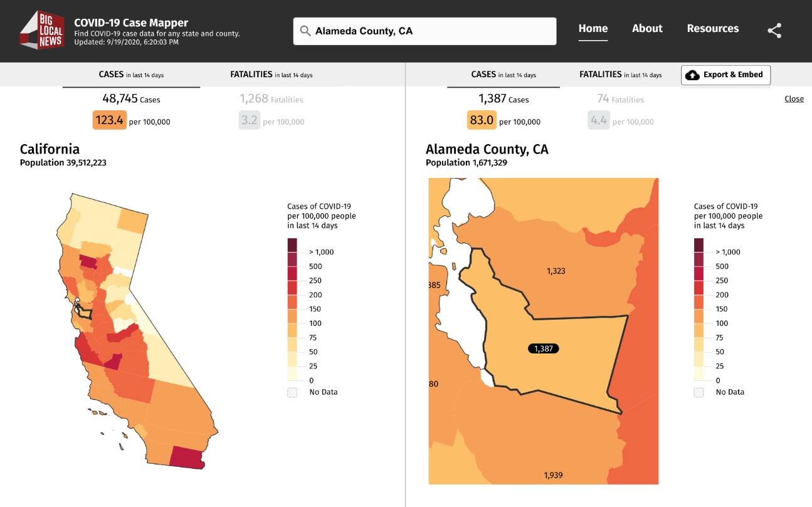Switch California panel to Fatalities tab
Screen dimensions: 812x507
point(271,75)
